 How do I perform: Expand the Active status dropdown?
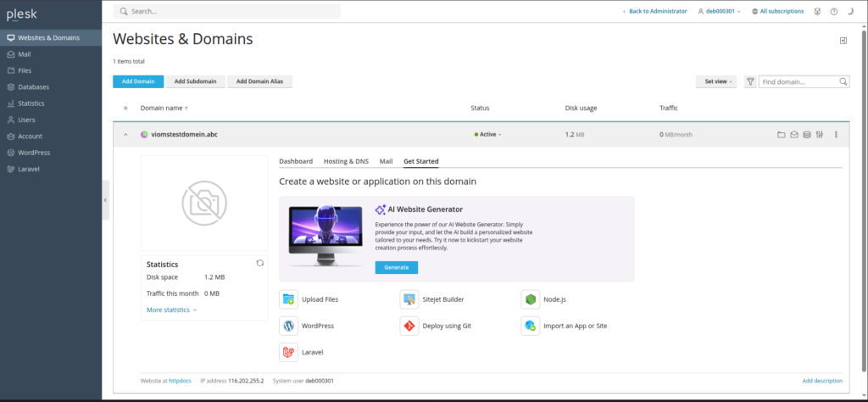[x=487, y=135]
